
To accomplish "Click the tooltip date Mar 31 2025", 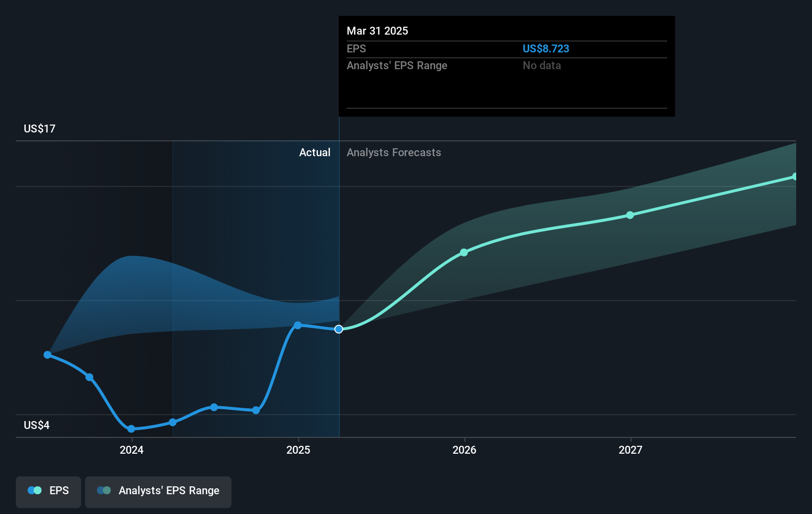I will point(377,31).
